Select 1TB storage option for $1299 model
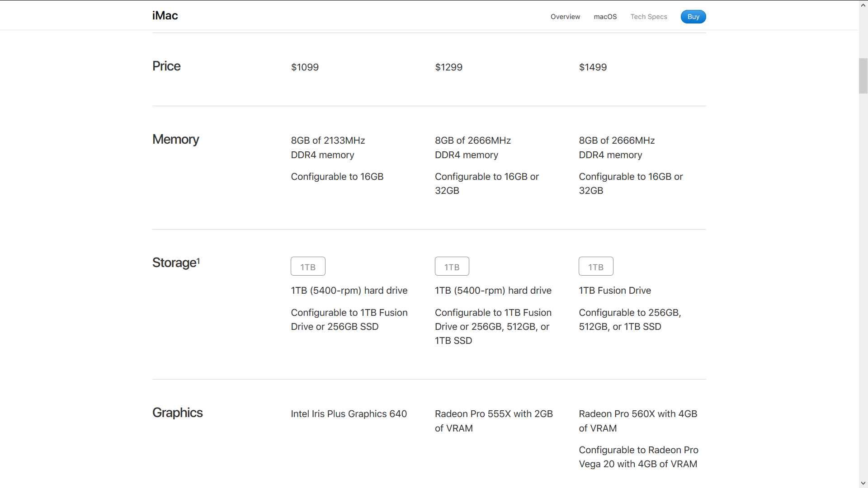This screenshot has height=488, width=868. click(452, 267)
